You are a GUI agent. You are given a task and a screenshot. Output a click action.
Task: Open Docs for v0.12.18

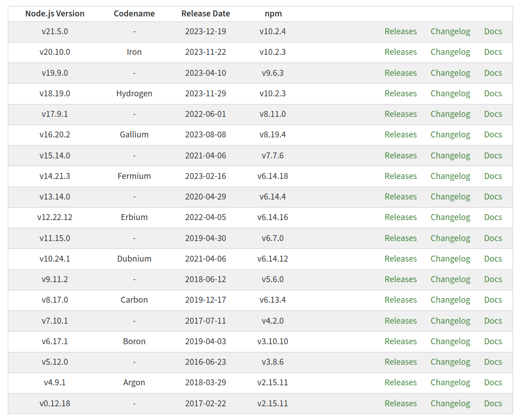click(x=493, y=404)
